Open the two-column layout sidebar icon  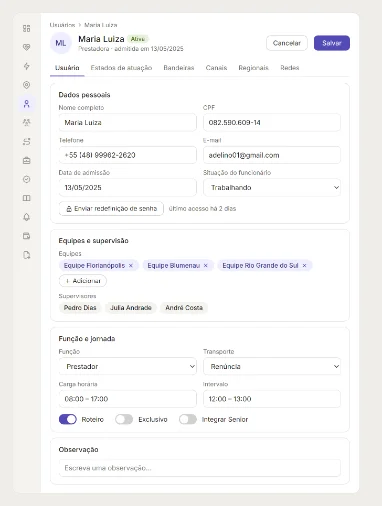point(27,198)
